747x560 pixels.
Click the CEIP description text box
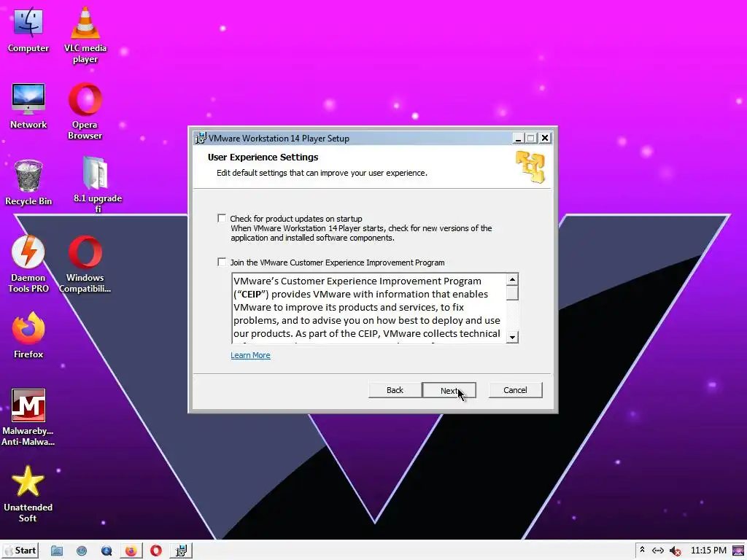(368, 308)
